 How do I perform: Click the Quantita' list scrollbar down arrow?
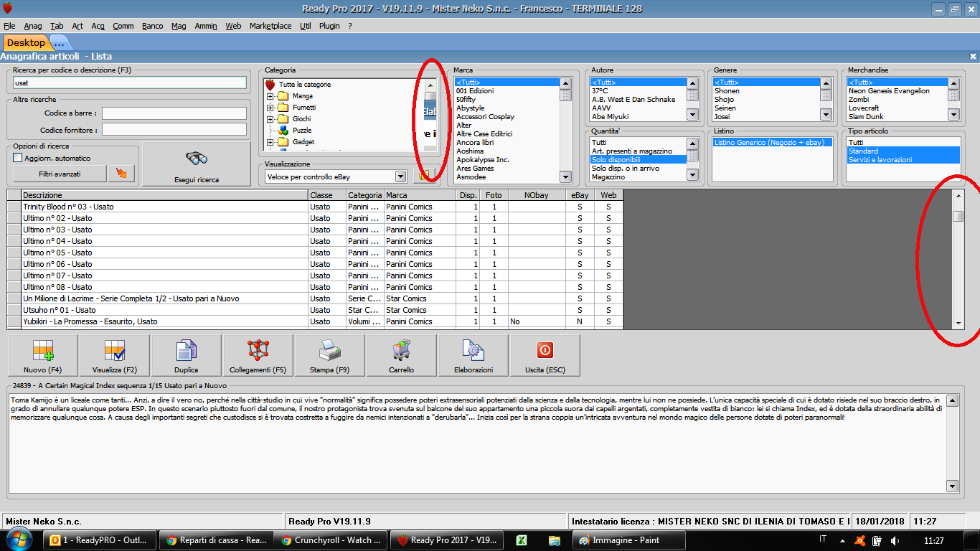click(x=692, y=174)
